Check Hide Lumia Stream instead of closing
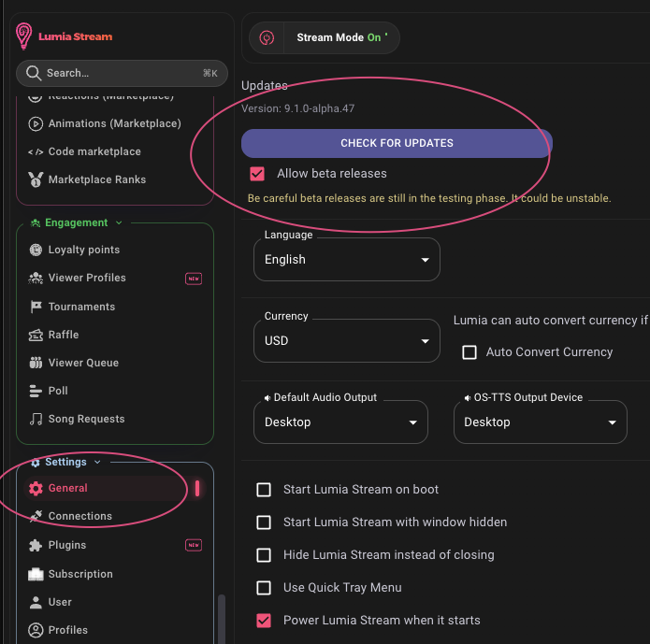The image size is (650, 644). point(264,555)
